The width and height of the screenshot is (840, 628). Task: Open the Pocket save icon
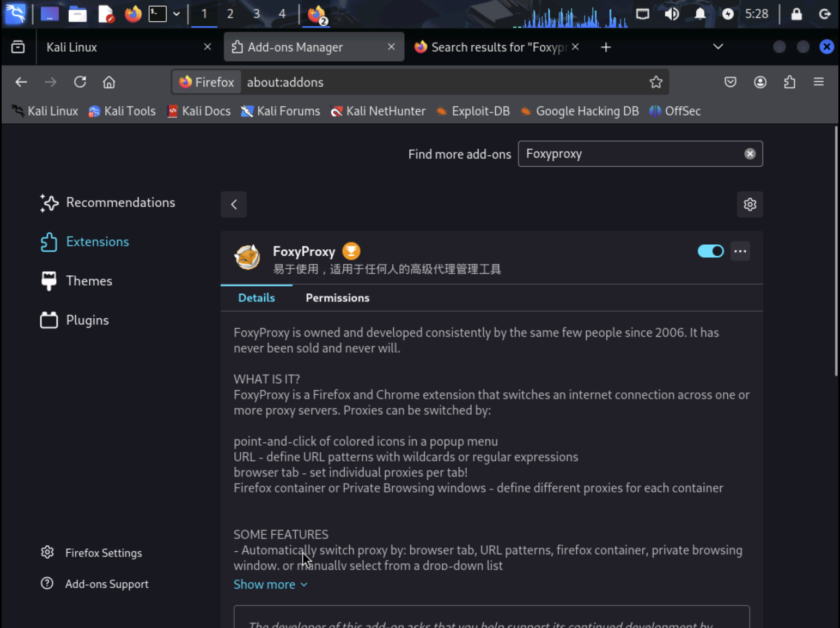click(731, 82)
